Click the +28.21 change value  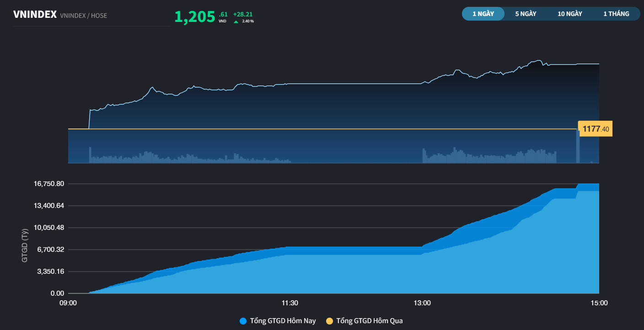pyautogui.click(x=243, y=14)
